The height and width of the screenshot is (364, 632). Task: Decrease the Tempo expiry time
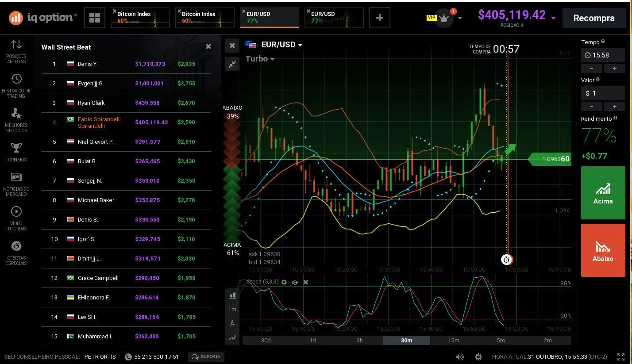[592, 69]
